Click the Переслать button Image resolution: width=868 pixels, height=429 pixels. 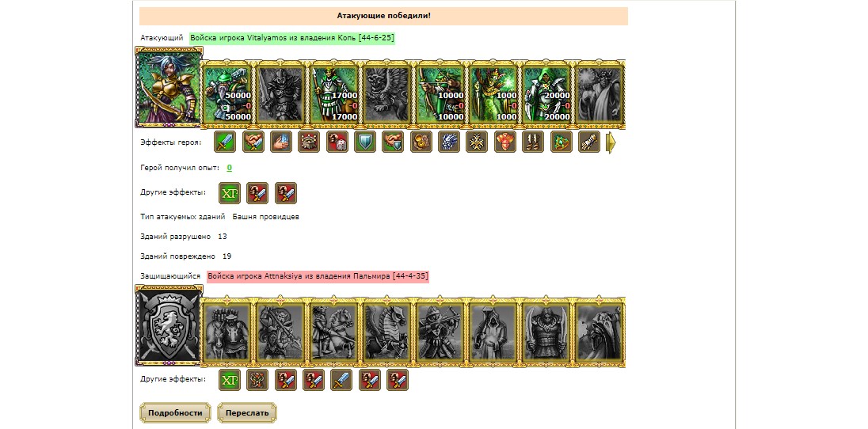tap(247, 413)
